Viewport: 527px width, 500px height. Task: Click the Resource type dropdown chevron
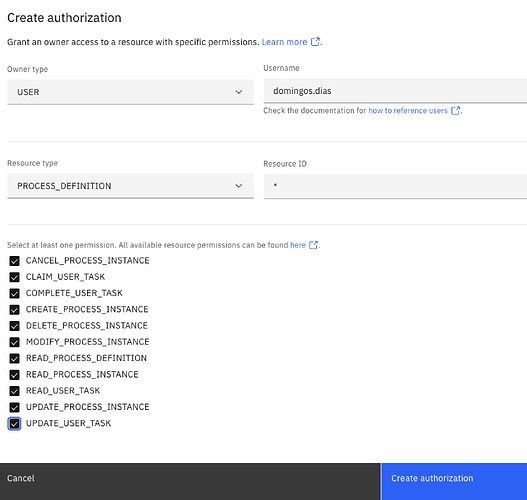(x=239, y=186)
